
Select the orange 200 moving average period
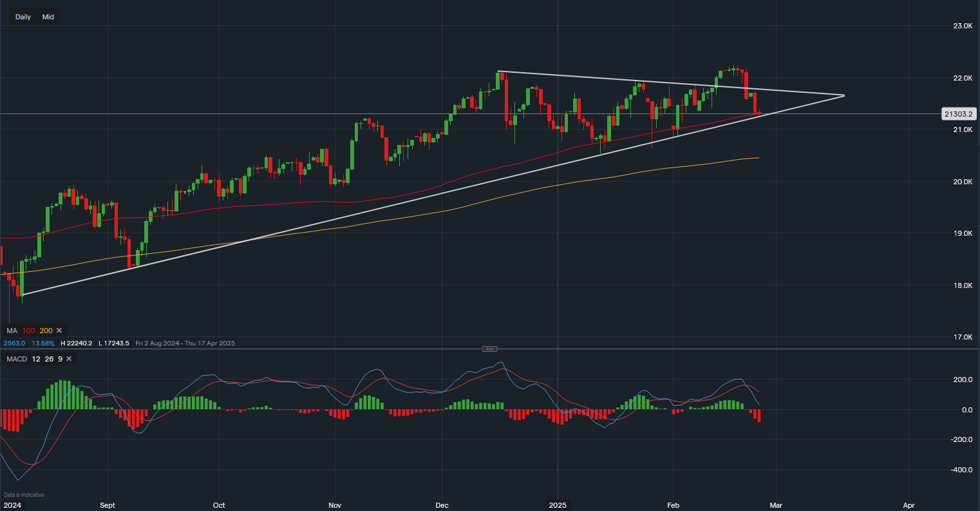point(46,331)
